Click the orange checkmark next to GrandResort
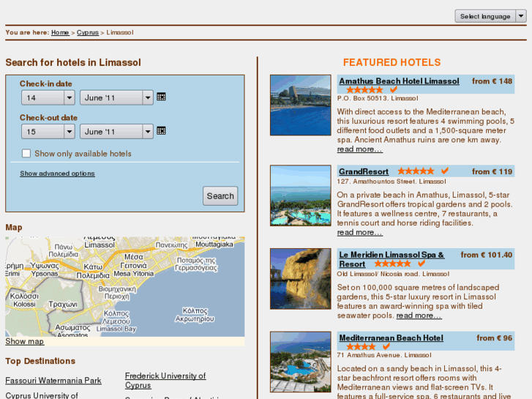The width and height of the screenshot is (532, 399). [x=445, y=171]
